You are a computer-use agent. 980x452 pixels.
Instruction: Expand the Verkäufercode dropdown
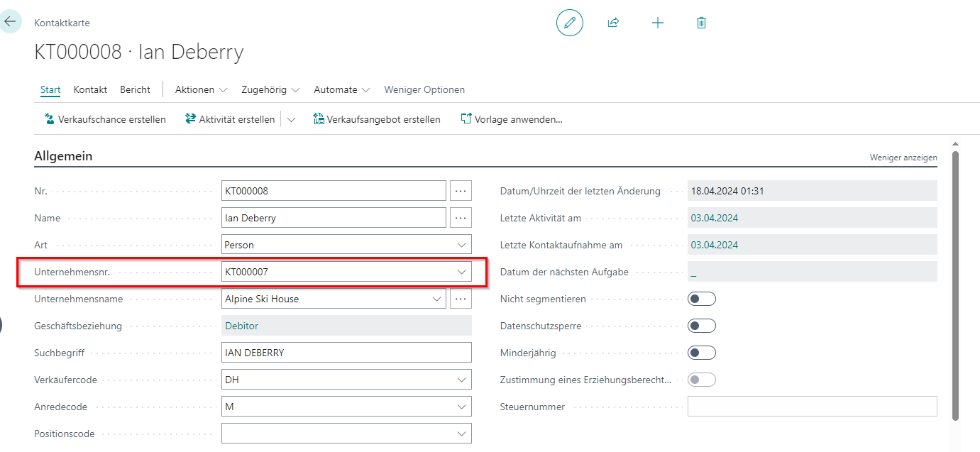[x=346, y=380]
